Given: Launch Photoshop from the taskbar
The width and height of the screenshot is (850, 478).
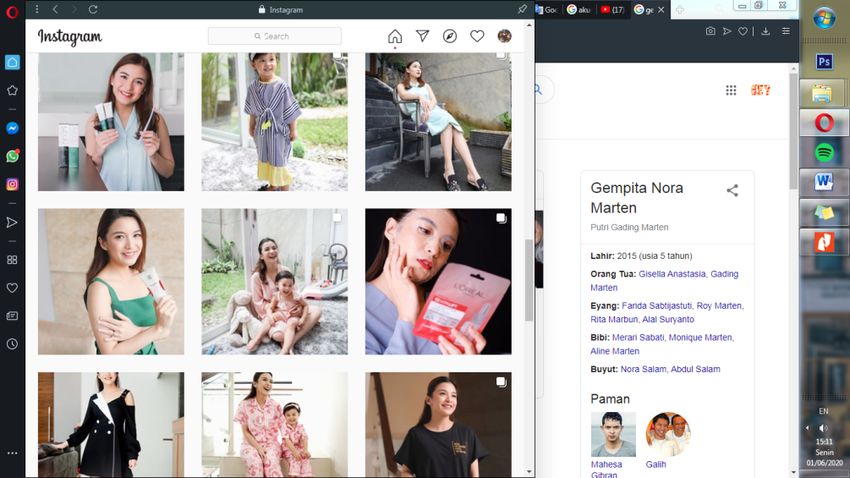Looking at the screenshot, I should 824,61.
